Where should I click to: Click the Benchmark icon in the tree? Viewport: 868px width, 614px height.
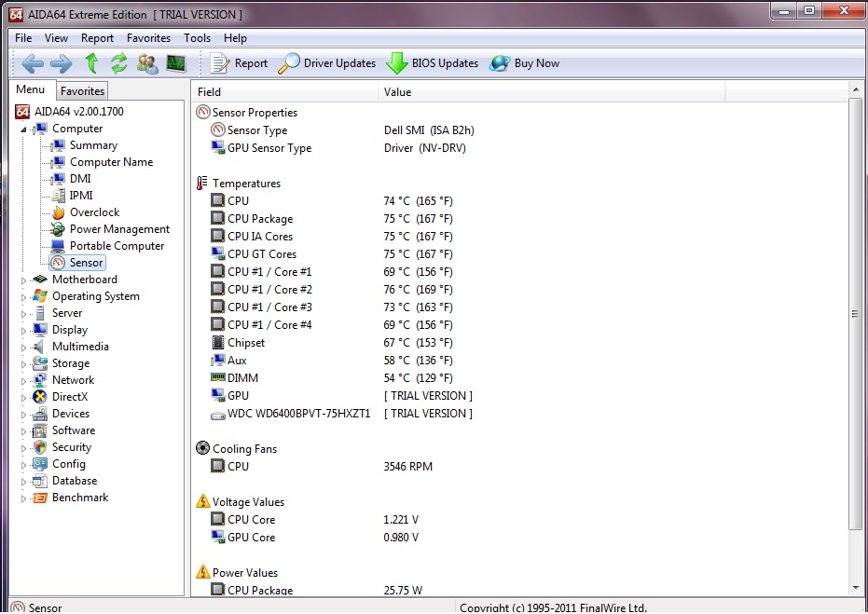(40, 498)
